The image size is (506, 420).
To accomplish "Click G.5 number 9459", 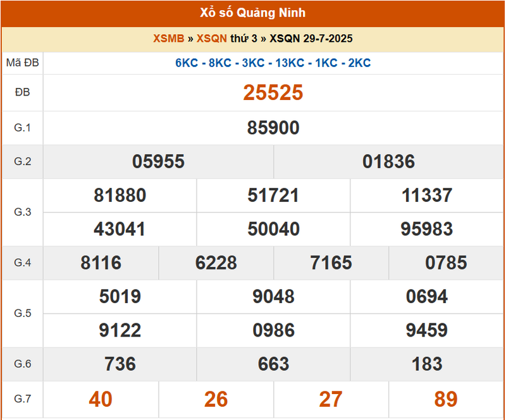I will click(426, 330).
